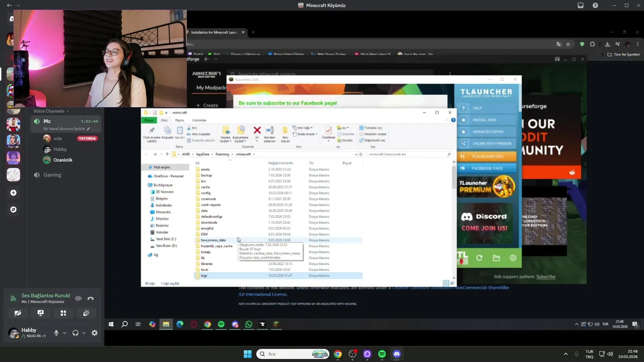
Task: Expand the Voice Channels category header
Action: click(51, 111)
